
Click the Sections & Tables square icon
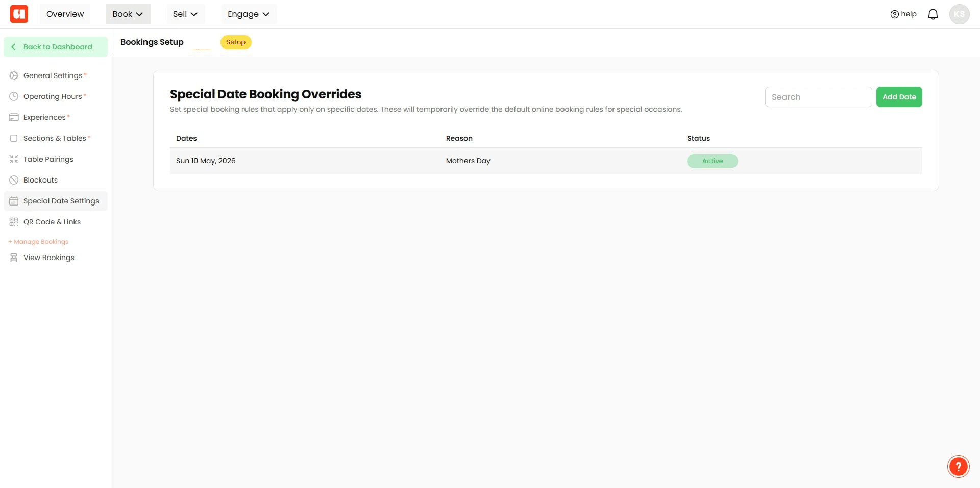coord(14,138)
